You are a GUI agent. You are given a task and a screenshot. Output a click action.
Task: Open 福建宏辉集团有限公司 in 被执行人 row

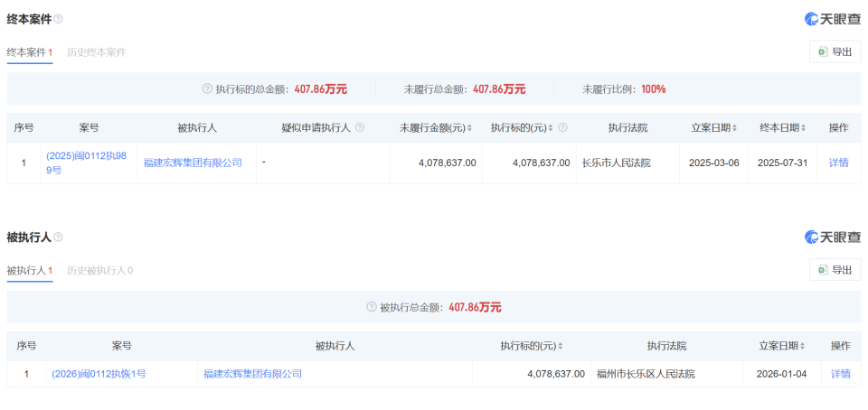click(x=253, y=374)
